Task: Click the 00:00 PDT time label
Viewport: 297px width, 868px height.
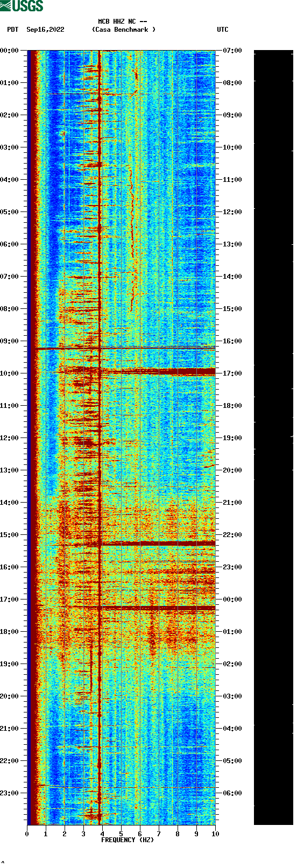Action: 9,51
